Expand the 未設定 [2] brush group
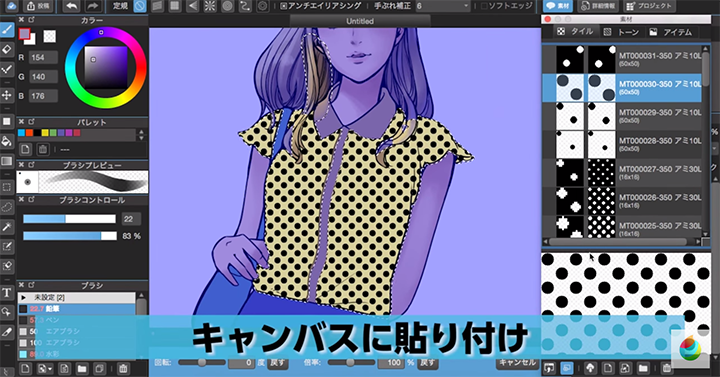720x377 pixels. tap(23, 298)
